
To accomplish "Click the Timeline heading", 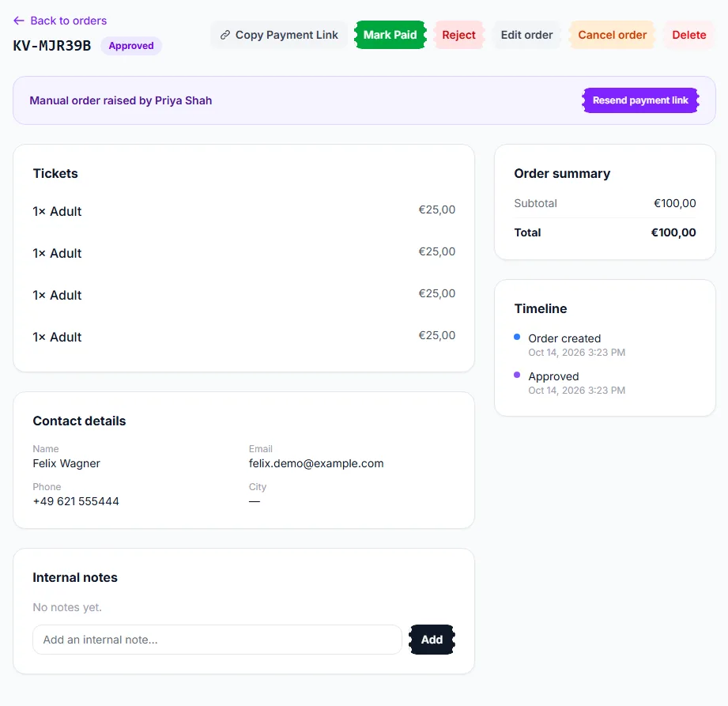I will coord(541,308).
